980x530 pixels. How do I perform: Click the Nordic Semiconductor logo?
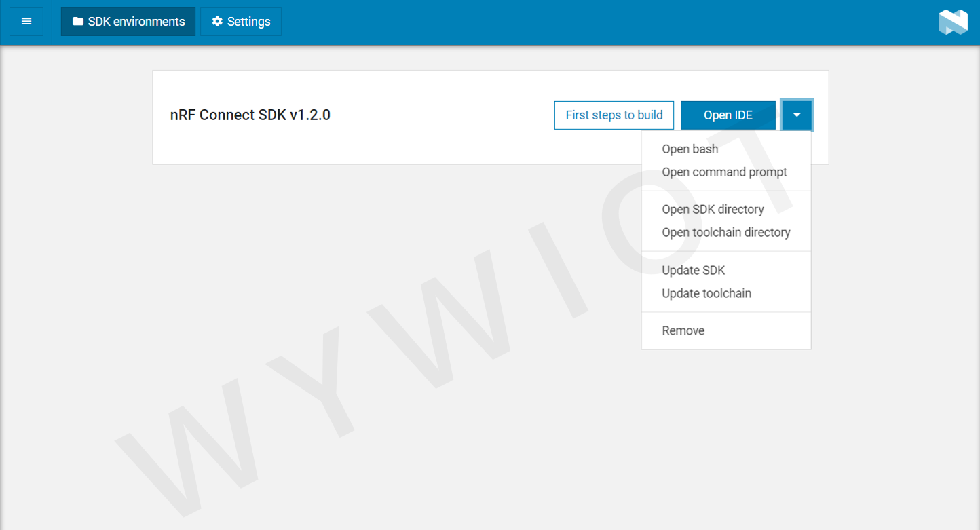point(953,22)
